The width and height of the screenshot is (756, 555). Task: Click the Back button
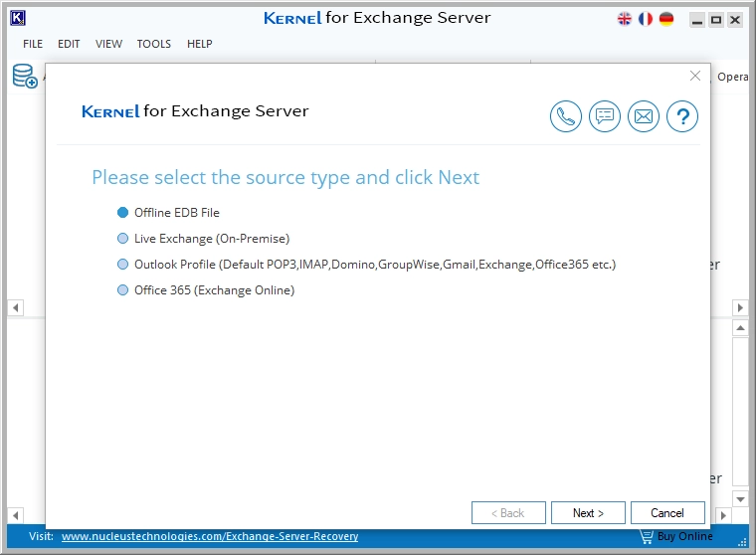[x=508, y=513]
